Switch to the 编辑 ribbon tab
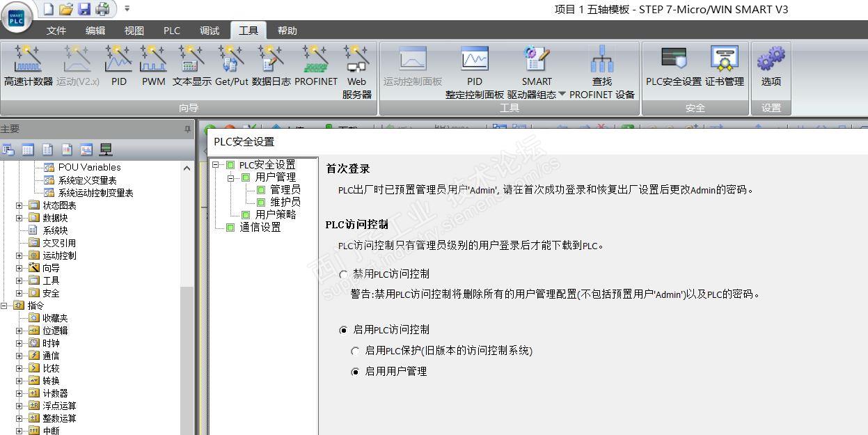Viewport: 868px width, 435px height. [x=95, y=31]
